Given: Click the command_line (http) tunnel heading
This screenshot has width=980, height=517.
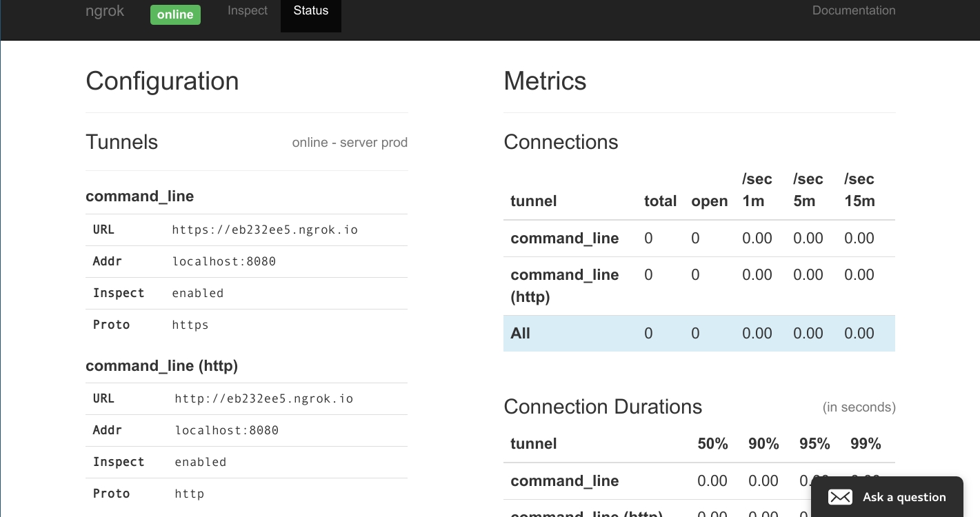Looking at the screenshot, I should (162, 365).
